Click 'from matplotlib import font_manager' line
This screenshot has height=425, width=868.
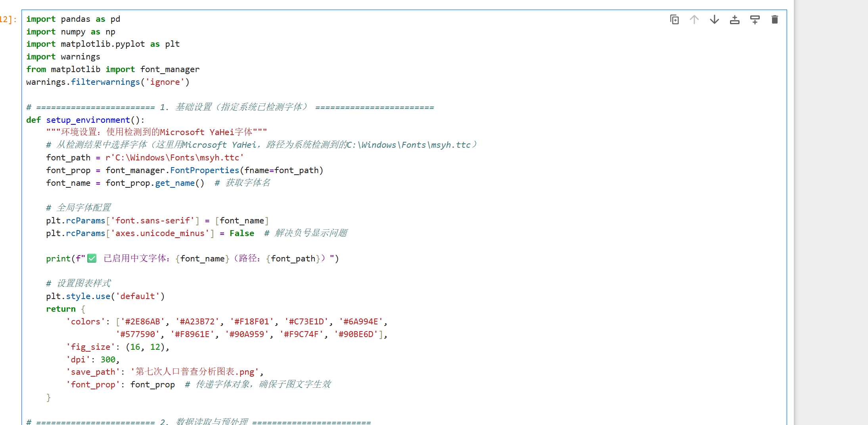(113, 69)
